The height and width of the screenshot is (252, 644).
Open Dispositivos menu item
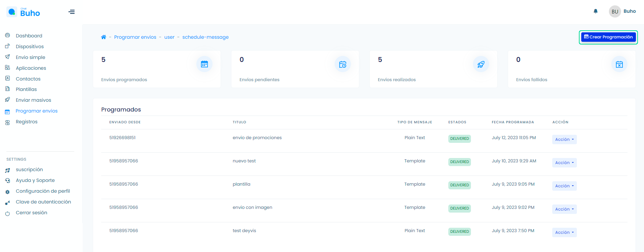coord(30,46)
